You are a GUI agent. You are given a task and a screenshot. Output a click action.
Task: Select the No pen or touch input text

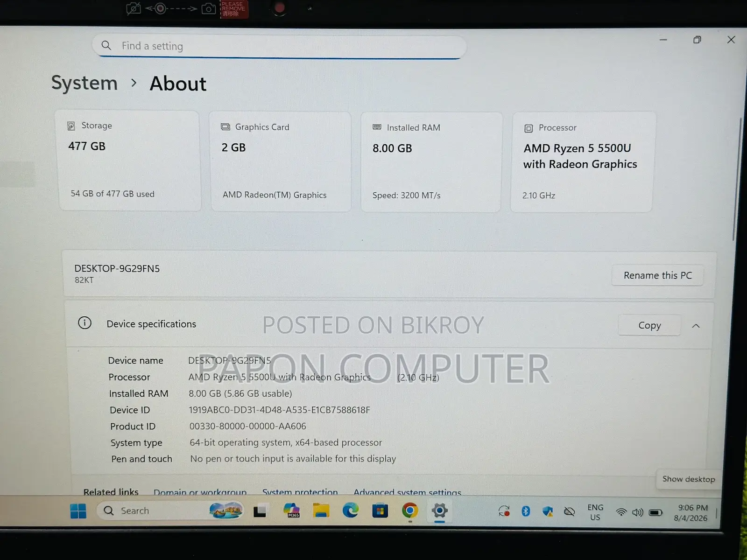pyautogui.click(x=293, y=459)
